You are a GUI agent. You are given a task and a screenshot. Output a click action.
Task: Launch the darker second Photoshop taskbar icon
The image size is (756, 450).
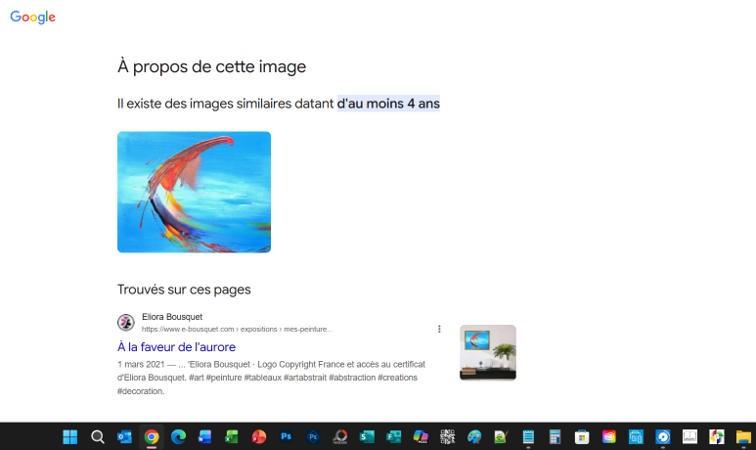pos(313,437)
